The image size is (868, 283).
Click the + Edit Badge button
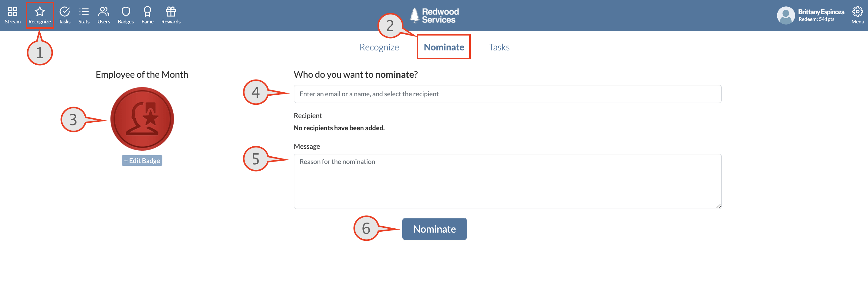coord(142,161)
